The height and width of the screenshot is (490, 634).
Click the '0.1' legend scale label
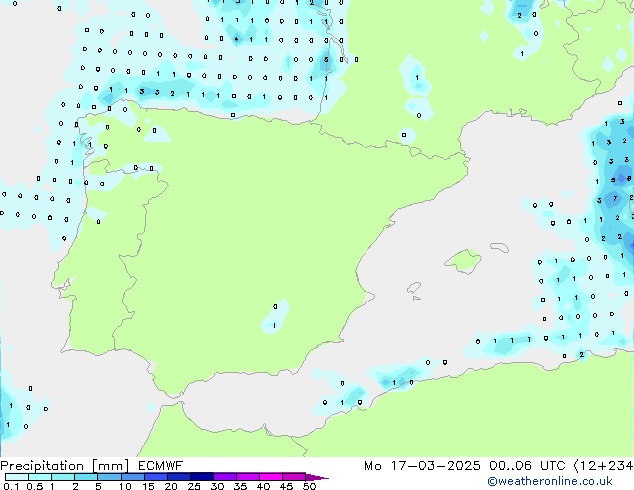click(11, 486)
